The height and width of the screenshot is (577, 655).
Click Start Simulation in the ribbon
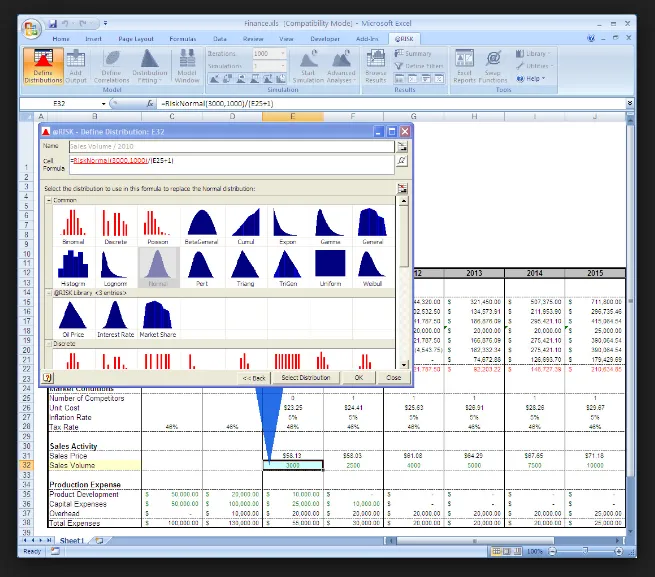click(x=308, y=66)
